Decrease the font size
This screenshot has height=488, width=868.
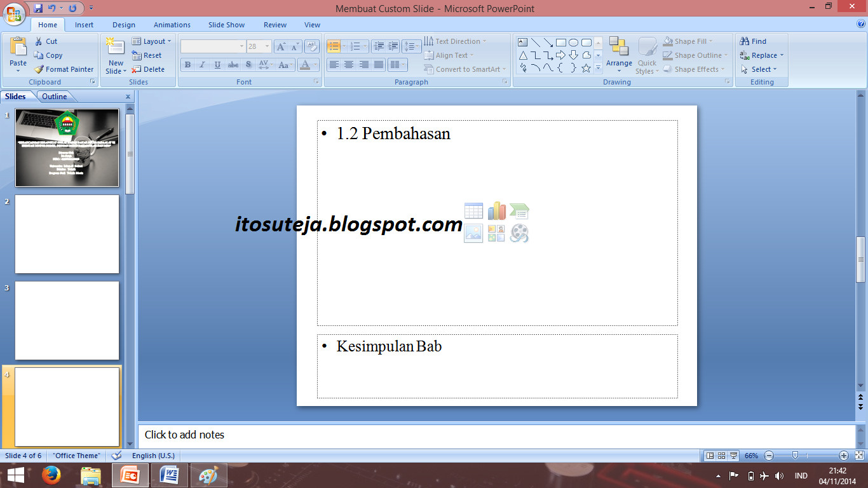point(295,46)
